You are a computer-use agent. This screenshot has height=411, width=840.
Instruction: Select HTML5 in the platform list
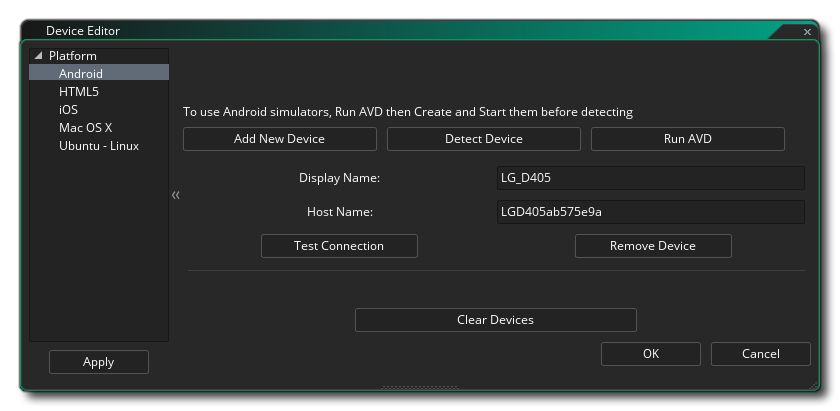click(x=79, y=92)
